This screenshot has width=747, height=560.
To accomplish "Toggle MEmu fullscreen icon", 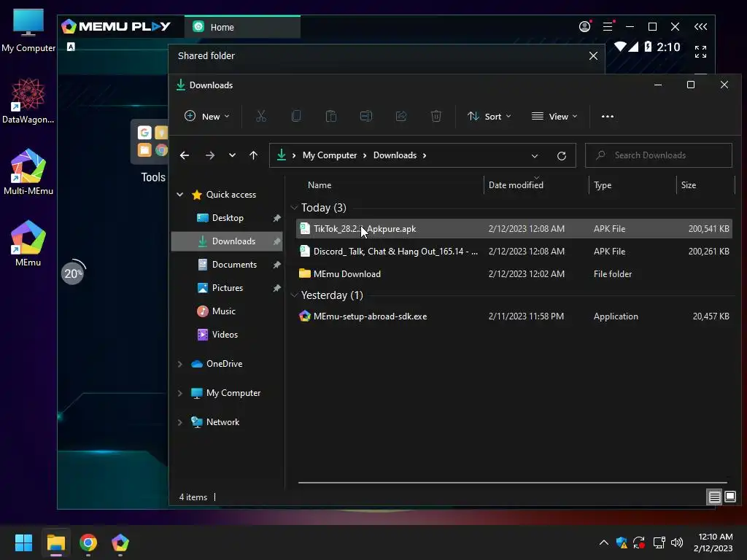I will click(x=700, y=52).
